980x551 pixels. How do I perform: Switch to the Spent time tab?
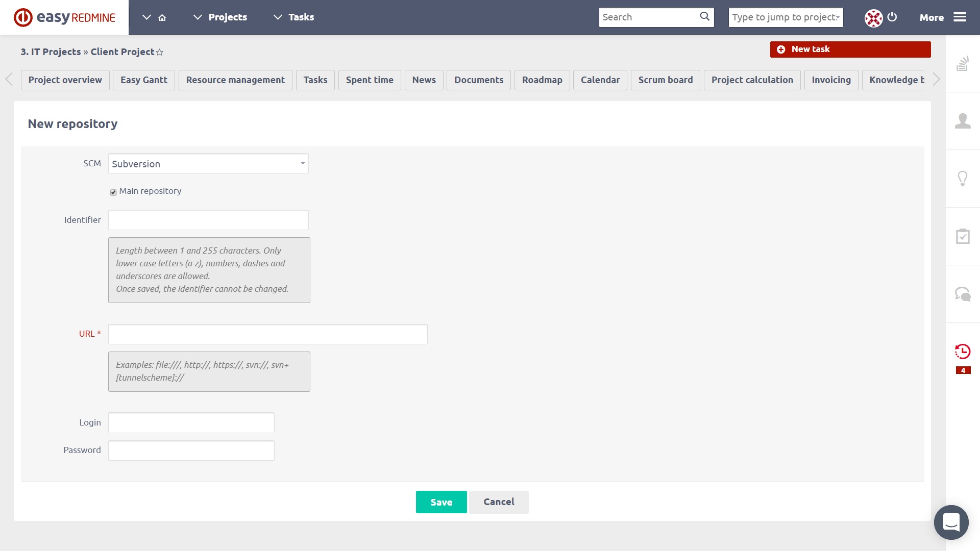pos(370,80)
